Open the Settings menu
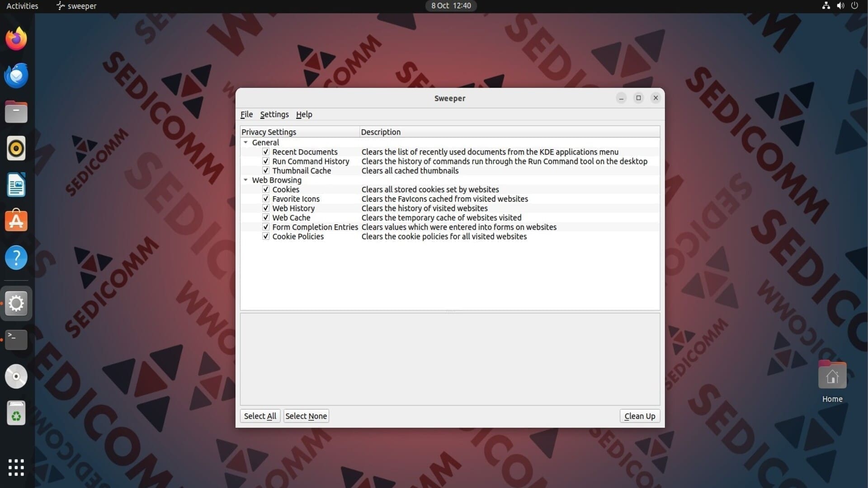The image size is (868, 488). click(274, 114)
